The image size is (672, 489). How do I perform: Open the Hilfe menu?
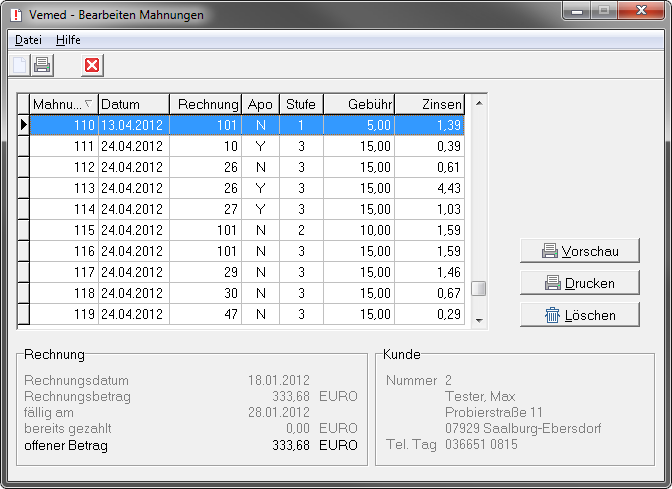coord(68,40)
